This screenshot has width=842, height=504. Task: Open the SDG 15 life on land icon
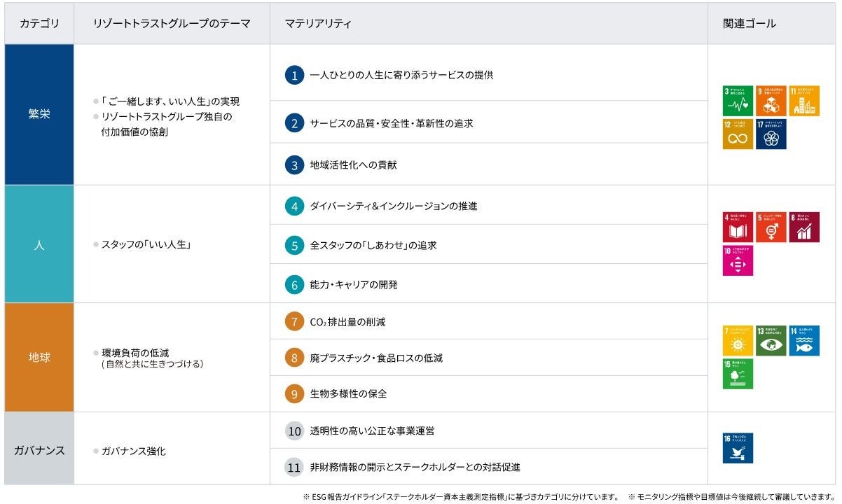click(x=738, y=374)
